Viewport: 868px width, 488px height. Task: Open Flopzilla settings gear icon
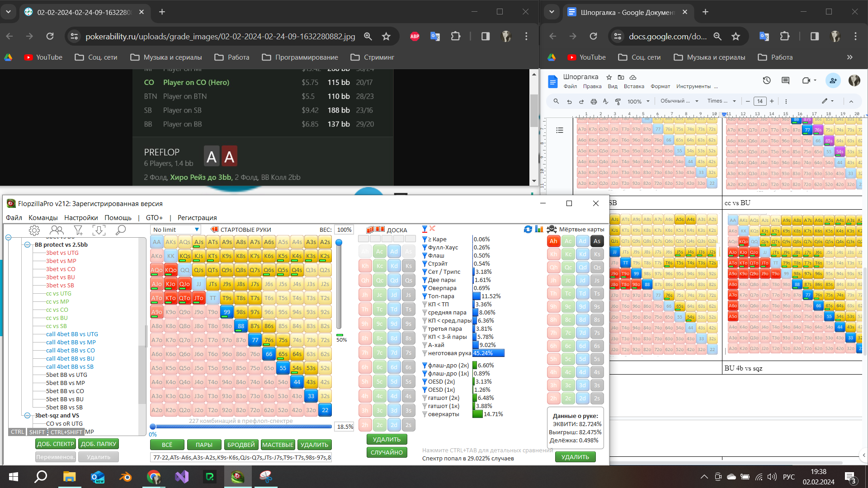pyautogui.click(x=34, y=230)
